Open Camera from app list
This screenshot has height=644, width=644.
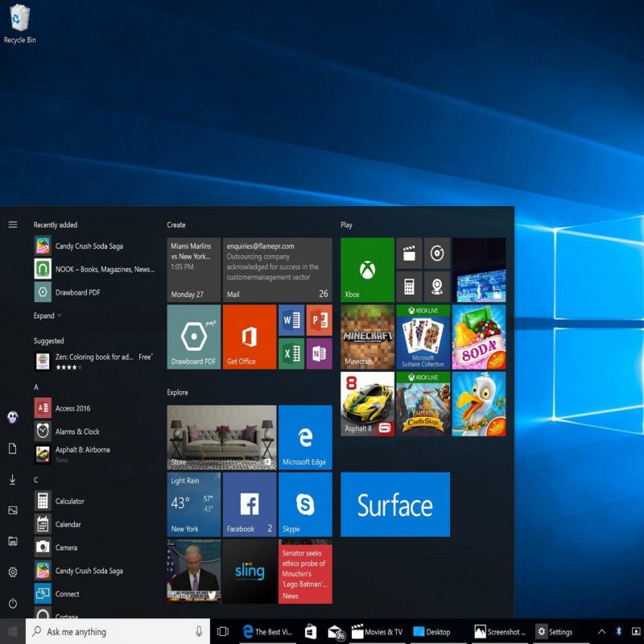point(95,547)
